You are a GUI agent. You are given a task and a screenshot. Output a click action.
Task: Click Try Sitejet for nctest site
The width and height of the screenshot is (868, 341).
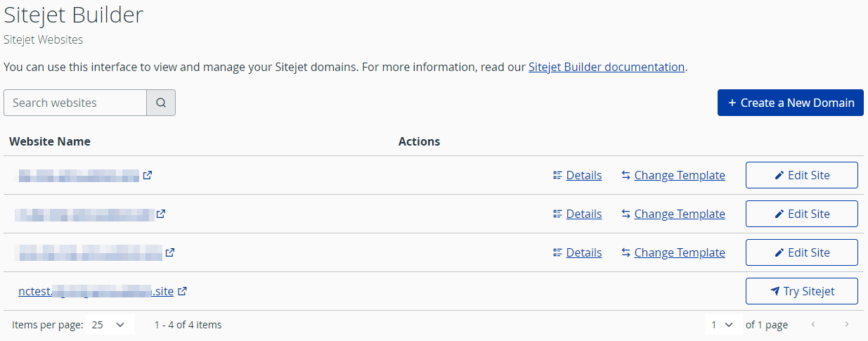tap(802, 291)
